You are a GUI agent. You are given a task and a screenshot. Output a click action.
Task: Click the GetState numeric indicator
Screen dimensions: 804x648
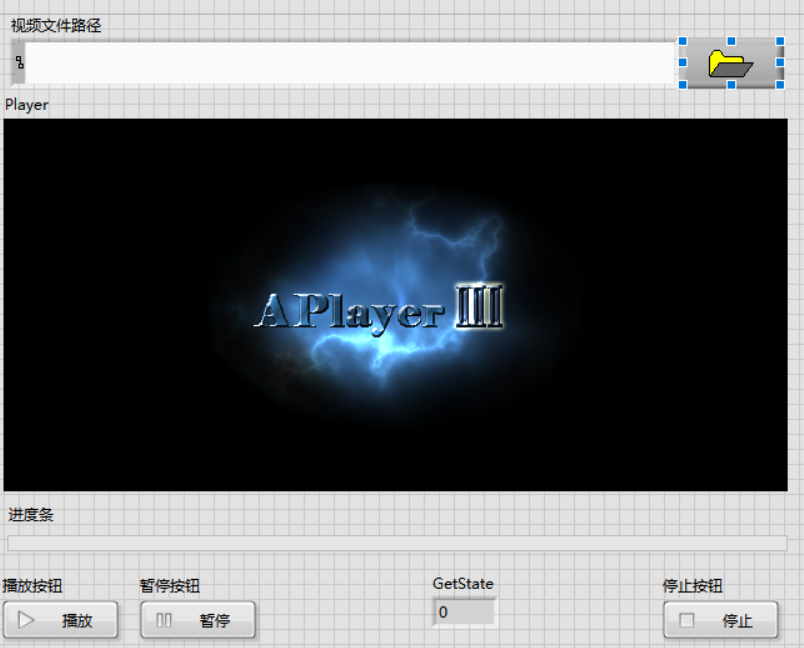pyautogui.click(x=464, y=612)
